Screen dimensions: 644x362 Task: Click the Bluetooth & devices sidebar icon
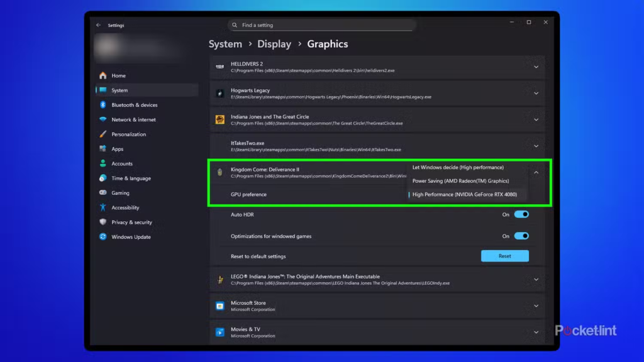(x=103, y=105)
